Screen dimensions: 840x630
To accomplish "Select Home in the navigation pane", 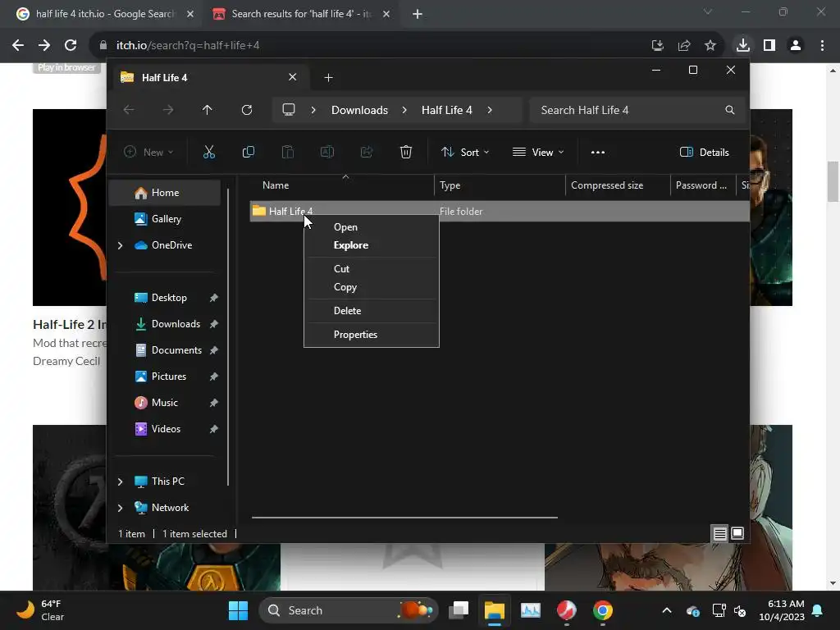I will (x=164, y=193).
